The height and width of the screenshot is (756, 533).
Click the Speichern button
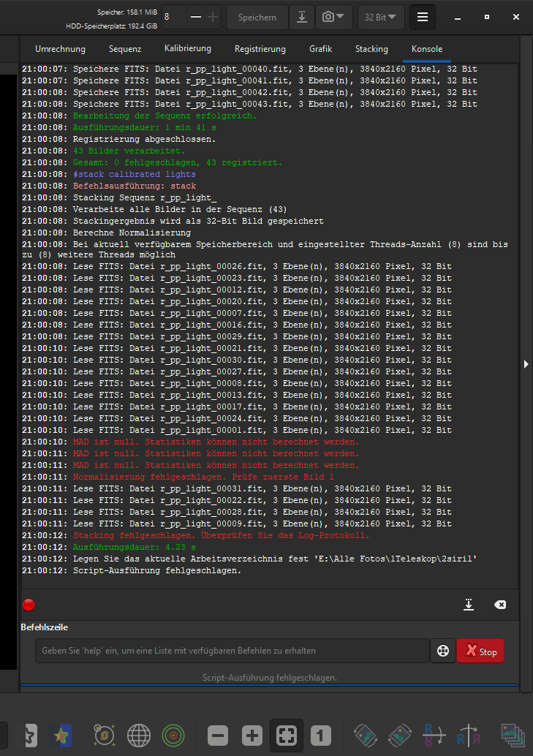point(257,18)
